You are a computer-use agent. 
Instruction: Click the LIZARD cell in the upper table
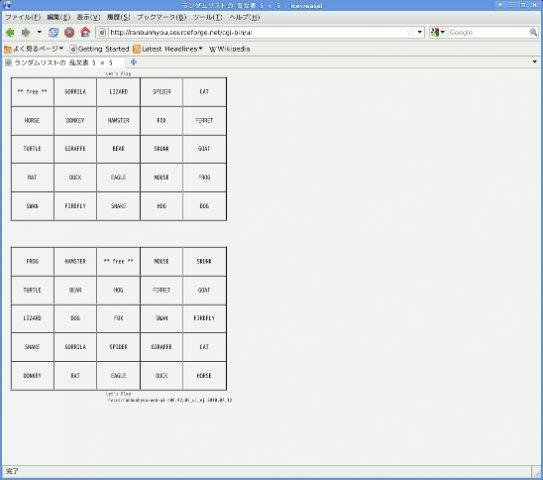(118, 92)
